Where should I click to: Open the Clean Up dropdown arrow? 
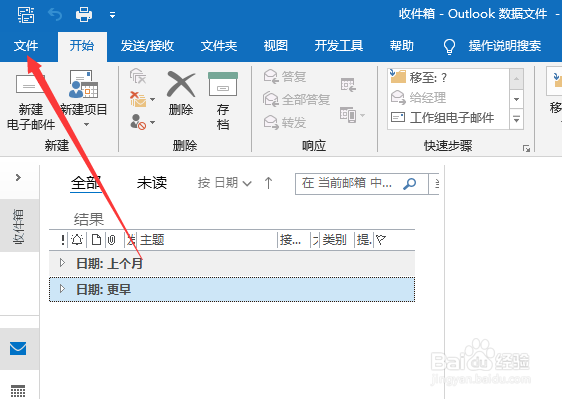pyautogui.click(x=152, y=99)
